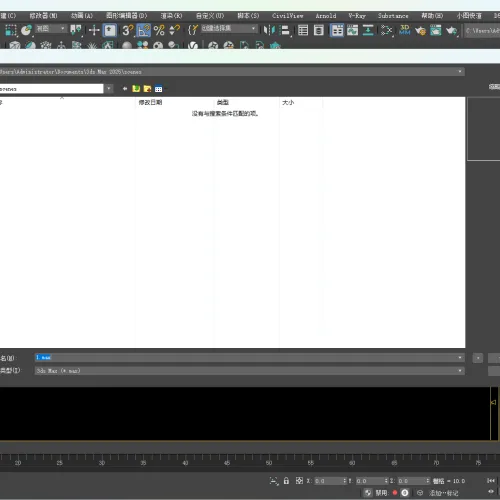Click the Percent Snap toggle icon
The image size is (500, 500).
159,30
